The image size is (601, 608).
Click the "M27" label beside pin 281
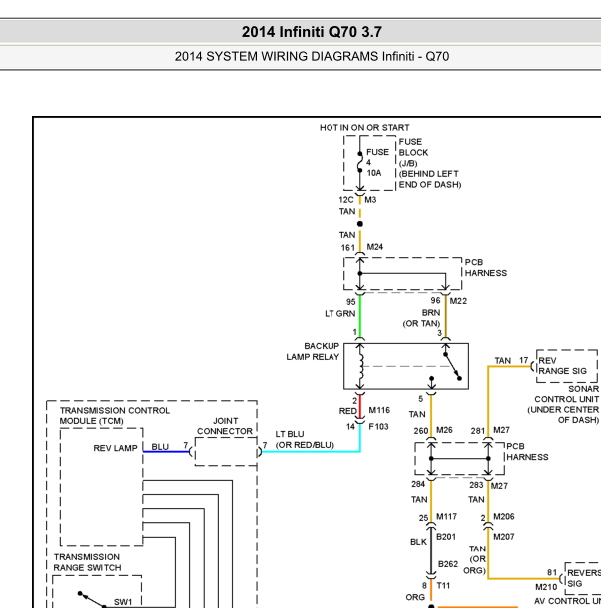tap(501, 430)
